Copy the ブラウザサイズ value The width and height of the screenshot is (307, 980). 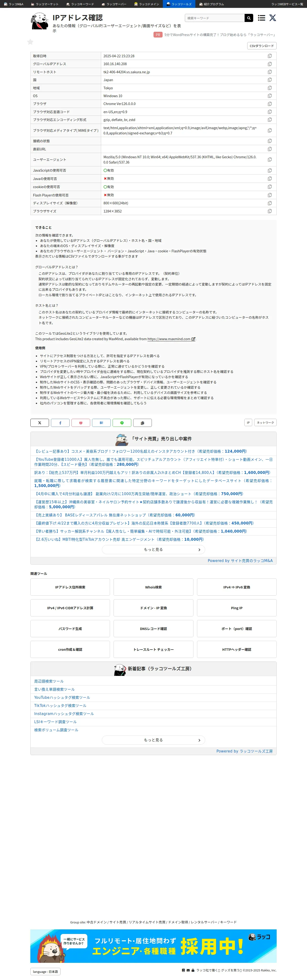point(270,211)
